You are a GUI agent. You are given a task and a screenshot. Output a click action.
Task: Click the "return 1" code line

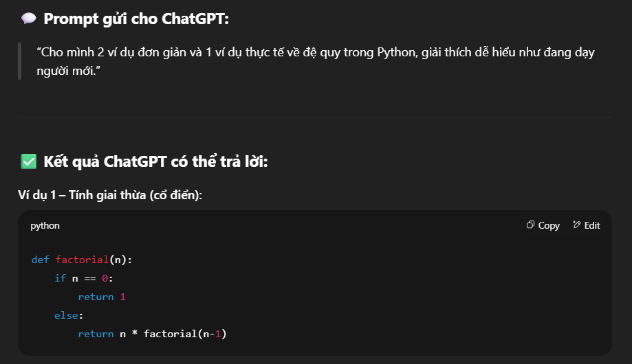102,297
